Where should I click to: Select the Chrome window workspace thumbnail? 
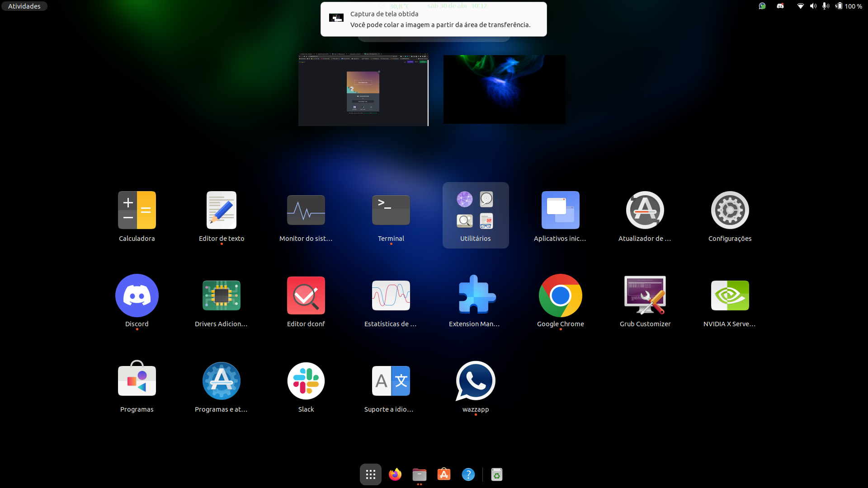tap(363, 89)
